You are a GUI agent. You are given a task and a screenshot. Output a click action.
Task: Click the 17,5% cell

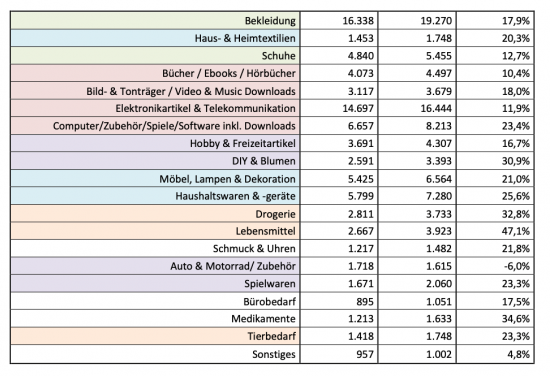[516, 302]
